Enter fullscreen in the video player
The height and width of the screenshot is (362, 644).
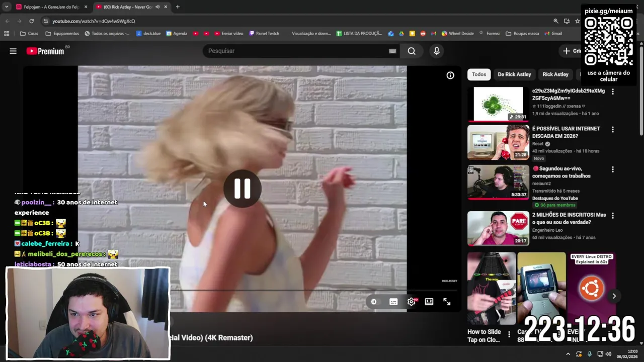click(447, 302)
